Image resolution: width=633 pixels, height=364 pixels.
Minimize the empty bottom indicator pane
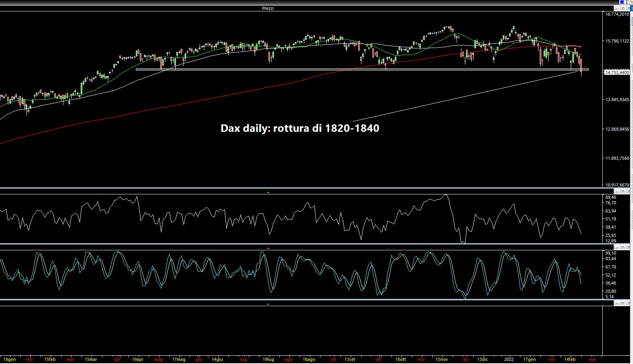pos(617,303)
